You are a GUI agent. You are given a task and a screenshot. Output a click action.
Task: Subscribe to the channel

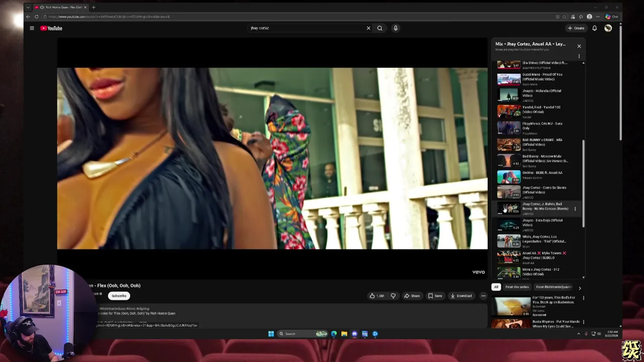pyautogui.click(x=119, y=296)
